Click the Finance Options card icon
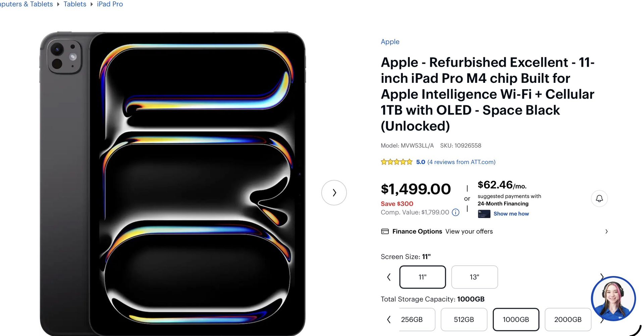 [384, 231]
